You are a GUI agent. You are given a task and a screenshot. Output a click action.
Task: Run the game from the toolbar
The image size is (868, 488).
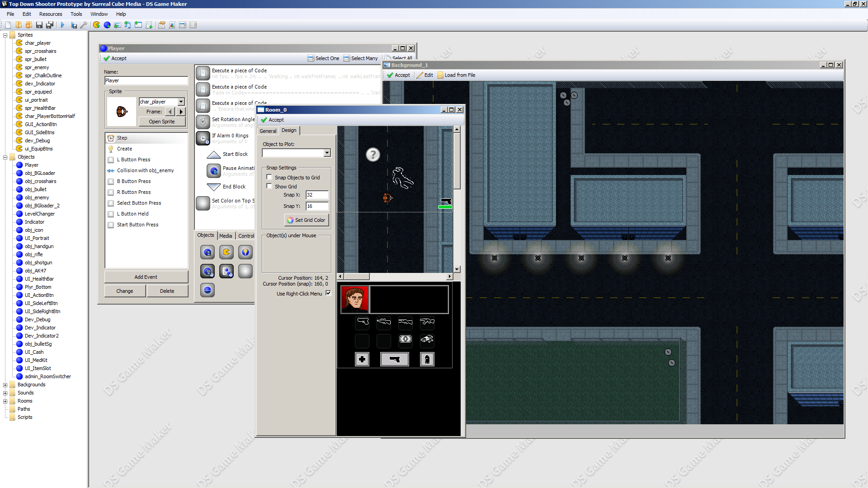[x=62, y=25]
